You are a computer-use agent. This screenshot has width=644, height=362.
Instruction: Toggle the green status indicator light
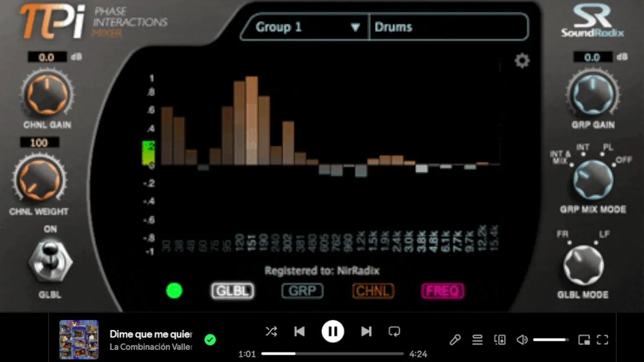click(174, 291)
